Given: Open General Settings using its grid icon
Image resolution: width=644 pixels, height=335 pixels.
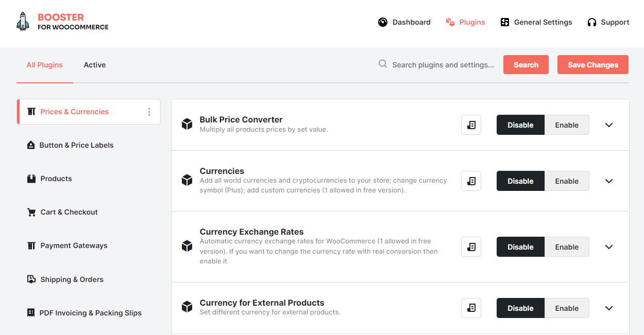Looking at the screenshot, I should [x=505, y=22].
